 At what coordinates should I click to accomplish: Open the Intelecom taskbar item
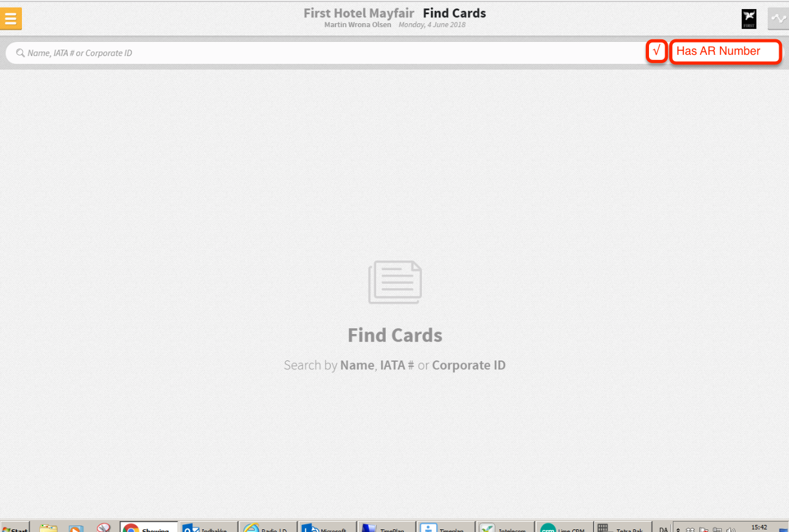tap(504, 527)
